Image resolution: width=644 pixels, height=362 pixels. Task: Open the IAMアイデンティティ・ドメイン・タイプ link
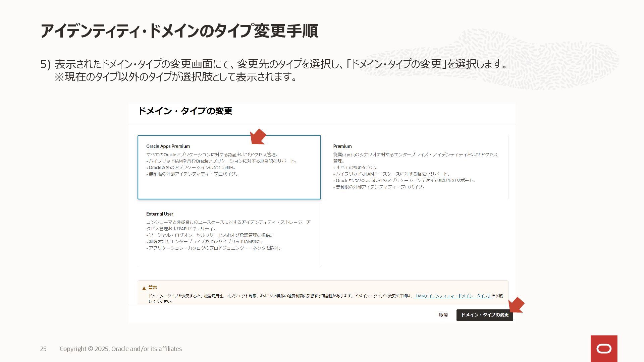coord(453,296)
